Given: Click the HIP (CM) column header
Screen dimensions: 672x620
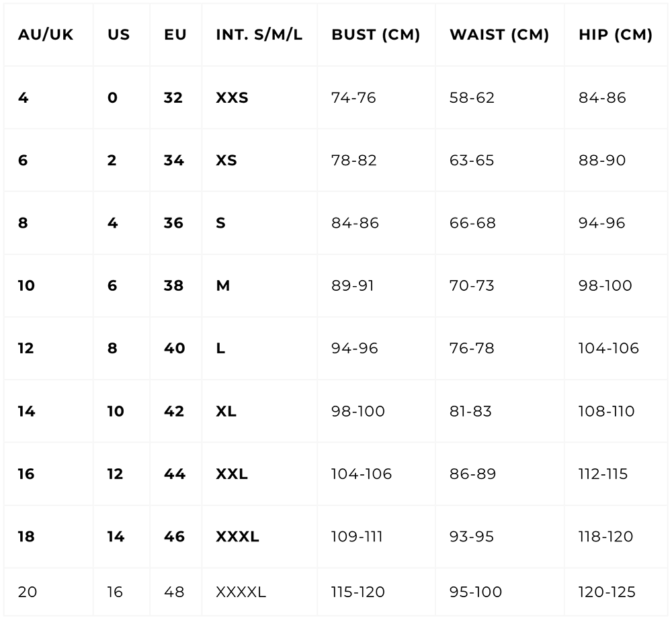Looking at the screenshot, I should point(615,35).
